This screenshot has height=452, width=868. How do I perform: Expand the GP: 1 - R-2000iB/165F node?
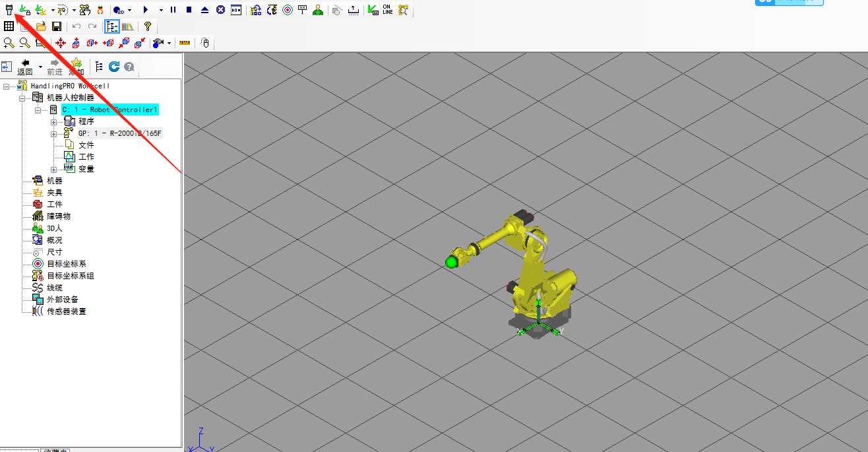pyautogui.click(x=54, y=133)
